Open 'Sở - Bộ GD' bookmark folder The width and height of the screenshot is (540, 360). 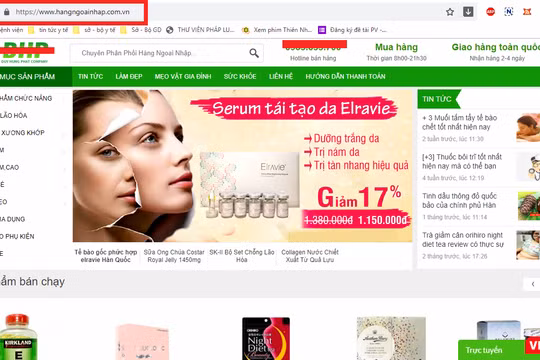coord(141,30)
